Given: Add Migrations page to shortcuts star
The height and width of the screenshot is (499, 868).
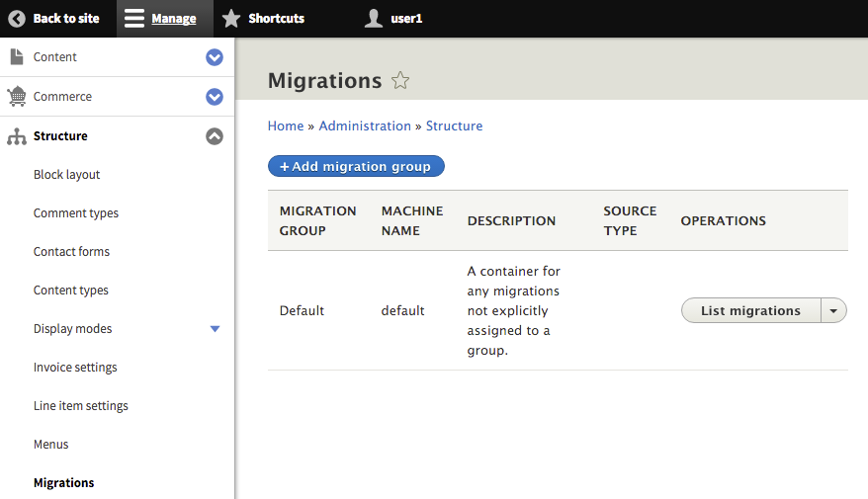Looking at the screenshot, I should (400, 81).
